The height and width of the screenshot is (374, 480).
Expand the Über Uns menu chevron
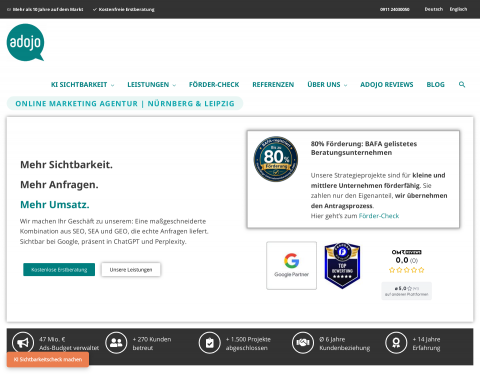(345, 85)
